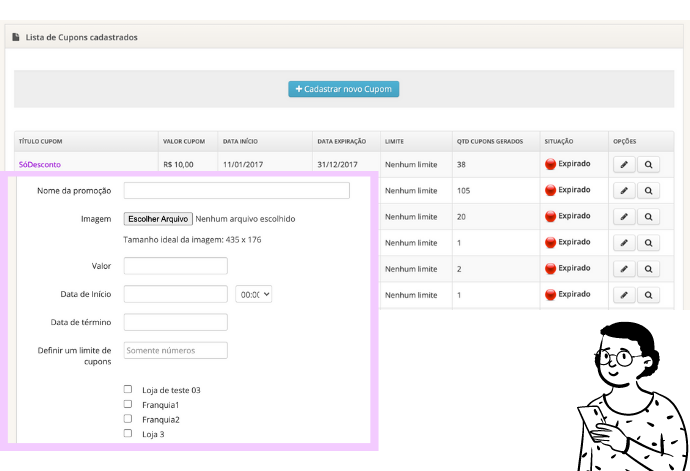Viewport: 690px width, 471px height.
Task: Enable the Franquia1 checkbox
Action: click(128, 404)
